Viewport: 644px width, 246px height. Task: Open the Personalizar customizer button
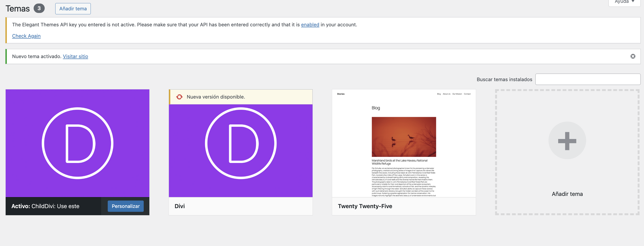click(126, 206)
